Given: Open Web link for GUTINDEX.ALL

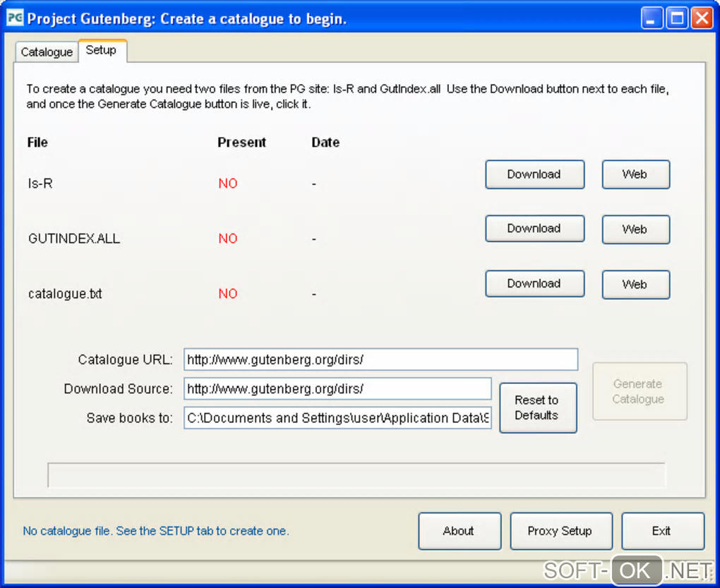Looking at the screenshot, I should point(636,229).
